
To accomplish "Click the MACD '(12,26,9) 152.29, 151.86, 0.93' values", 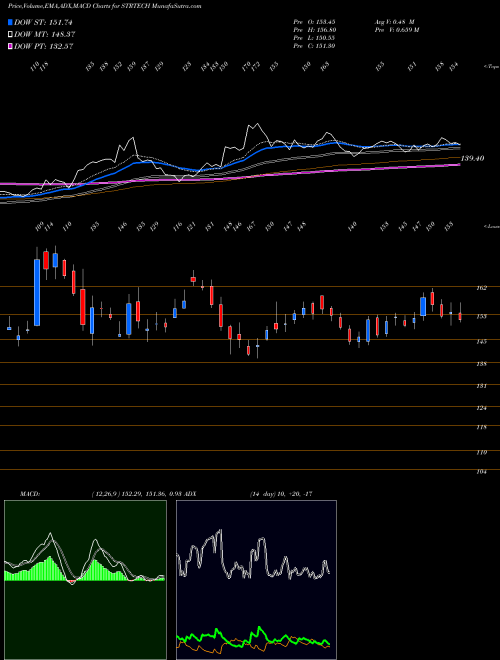I will click(136, 494).
